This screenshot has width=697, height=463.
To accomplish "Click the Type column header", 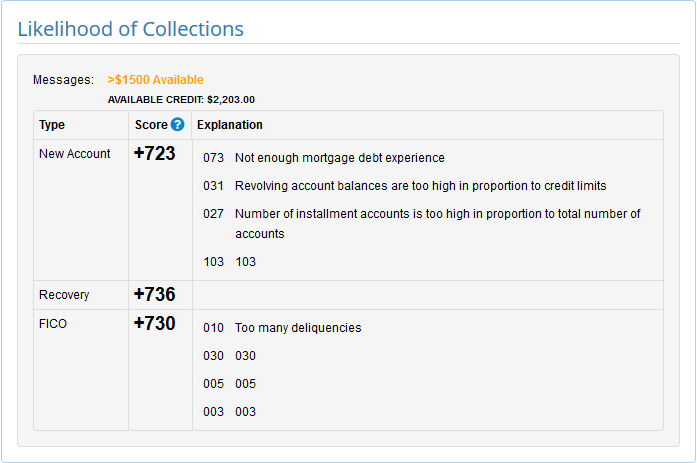I will (52, 125).
